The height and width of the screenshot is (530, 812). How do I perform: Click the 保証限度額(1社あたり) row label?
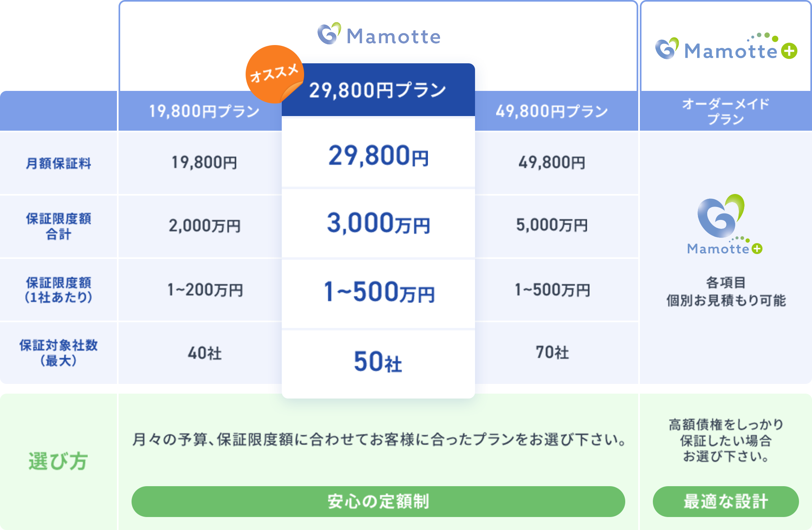tap(58, 290)
